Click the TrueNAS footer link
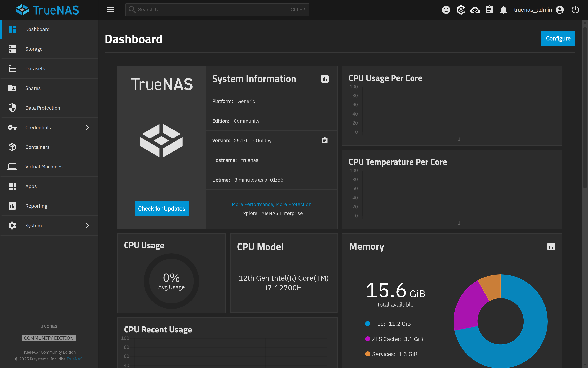The height and width of the screenshot is (368, 588). coord(74,359)
